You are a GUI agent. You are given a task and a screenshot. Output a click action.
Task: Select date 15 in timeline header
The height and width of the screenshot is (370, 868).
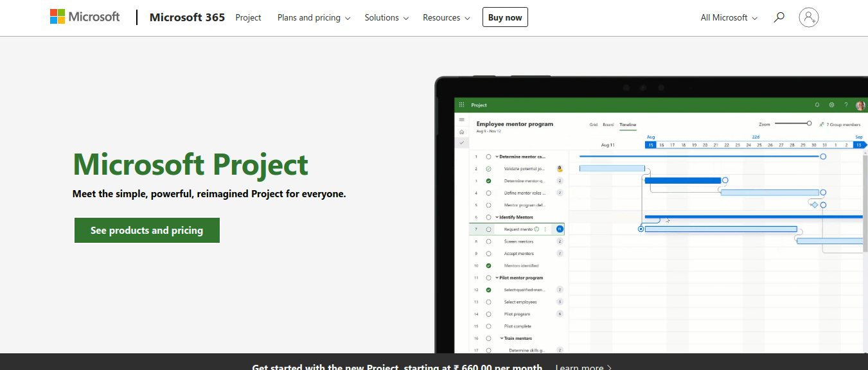pyautogui.click(x=650, y=145)
